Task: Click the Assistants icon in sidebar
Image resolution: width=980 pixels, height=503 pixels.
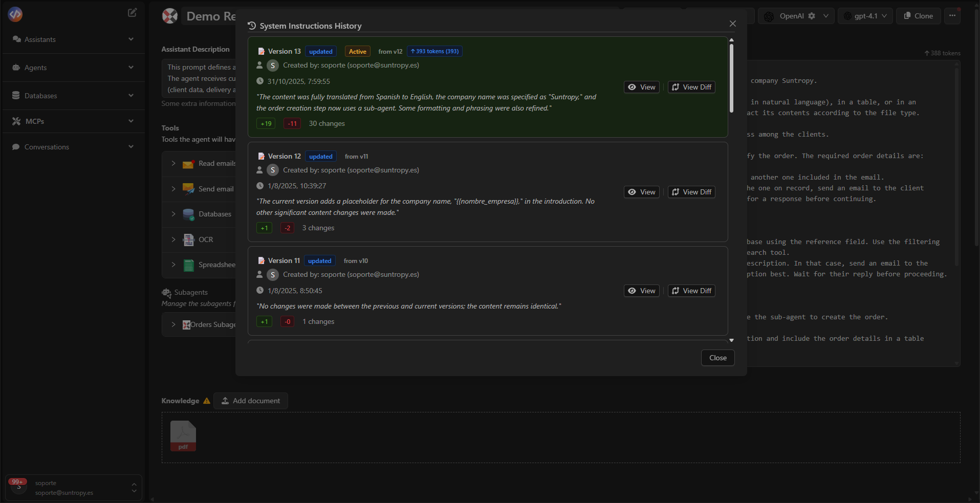Action: [16, 39]
